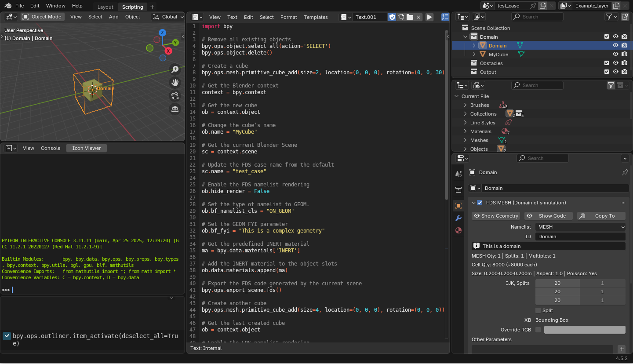
Task: Enable the Split checkbox
Action: 538,310
